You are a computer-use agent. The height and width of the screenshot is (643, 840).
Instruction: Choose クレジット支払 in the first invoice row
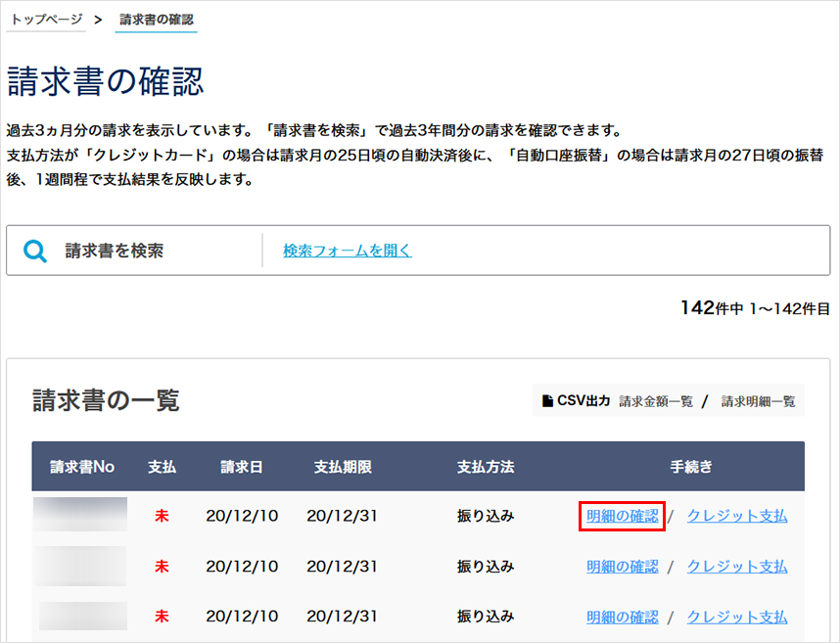pos(737,516)
